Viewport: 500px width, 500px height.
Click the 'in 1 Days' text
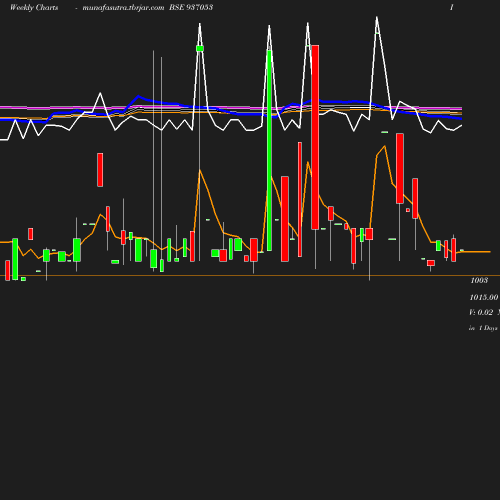coord(483,328)
